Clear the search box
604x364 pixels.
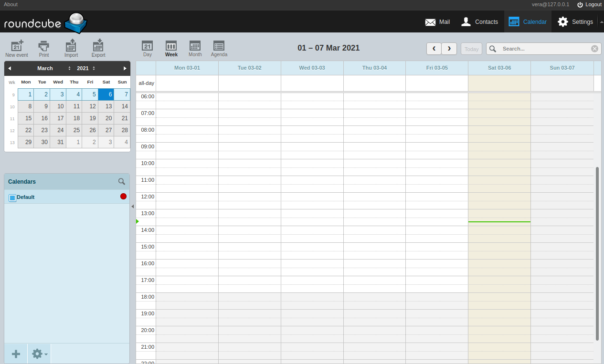(x=594, y=49)
